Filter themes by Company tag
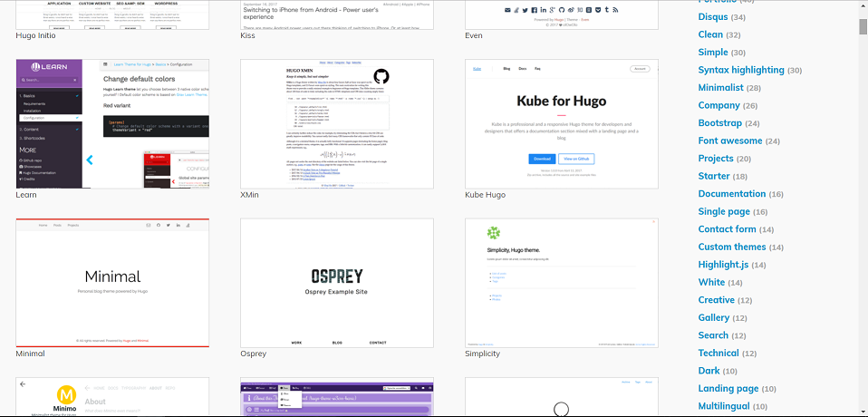This screenshot has height=417, width=868. tap(719, 105)
